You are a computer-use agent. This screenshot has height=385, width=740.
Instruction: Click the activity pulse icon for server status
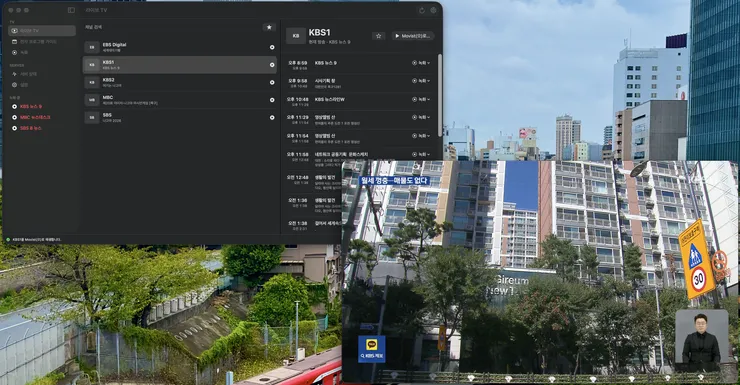coord(15,74)
